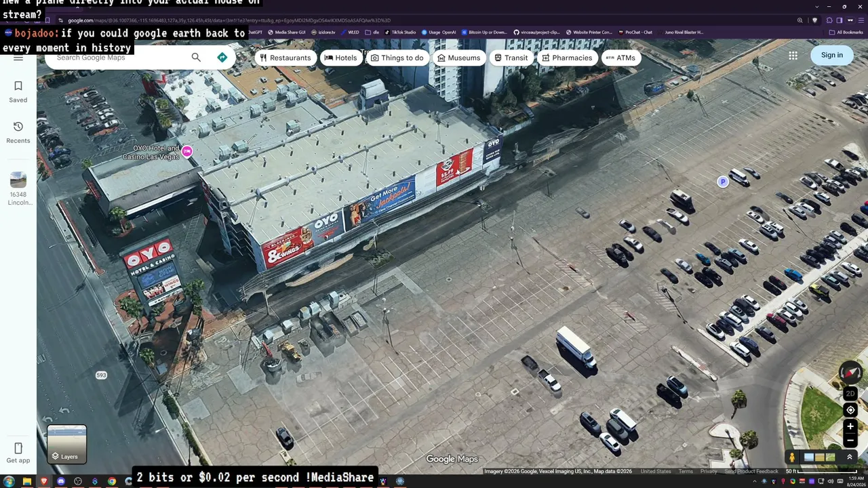Open the TikTok Studio bookmark
Screen dimensions: 868x488
[400, 33]
